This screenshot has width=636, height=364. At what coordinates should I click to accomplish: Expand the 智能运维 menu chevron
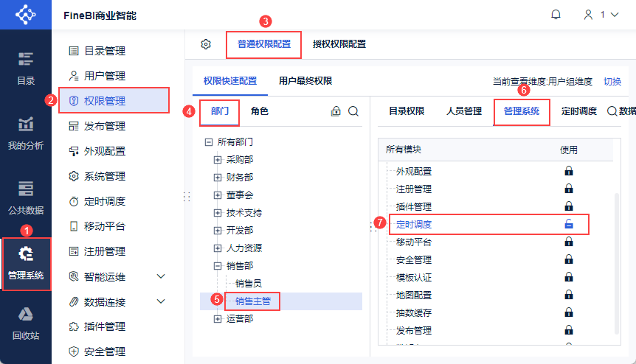pos(162,276)
